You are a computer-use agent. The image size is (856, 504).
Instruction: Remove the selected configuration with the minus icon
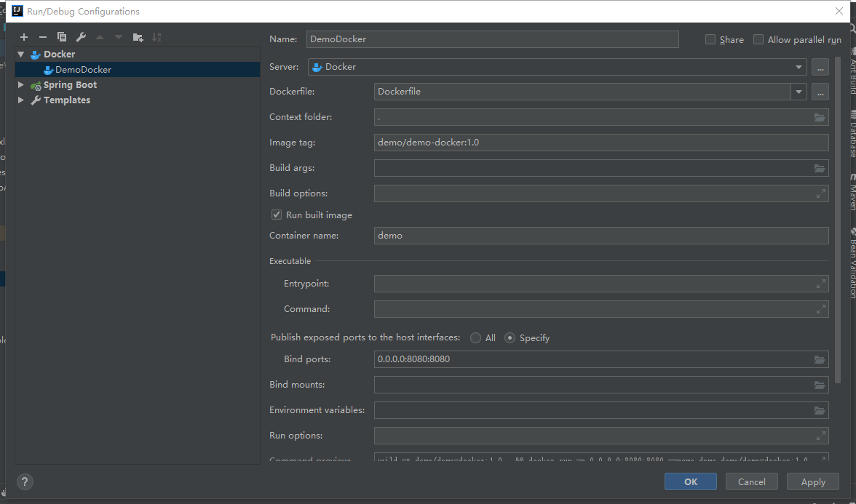click(42, 37)
